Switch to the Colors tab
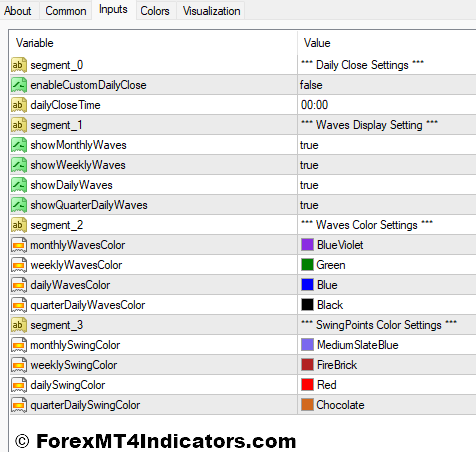Screen dimensions: 476x452 pyautogui.click(x=155, y=11)
